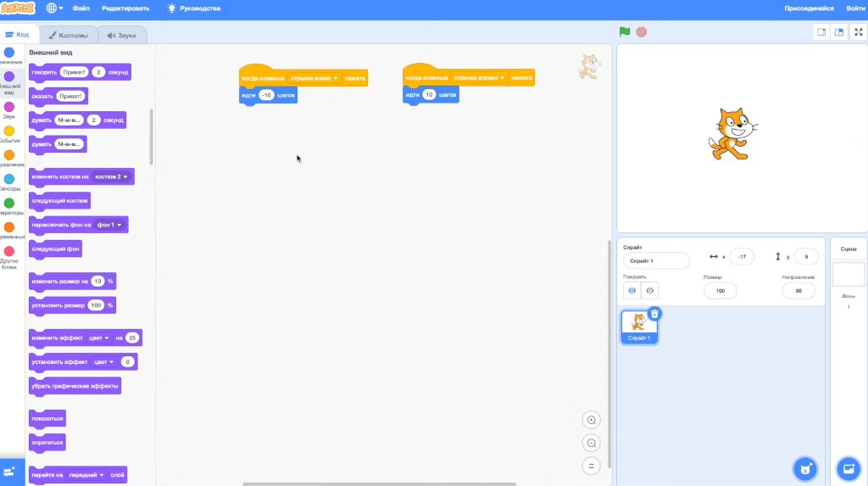
Task: Click the установить размер 100 field
Action: pos(97,305)
